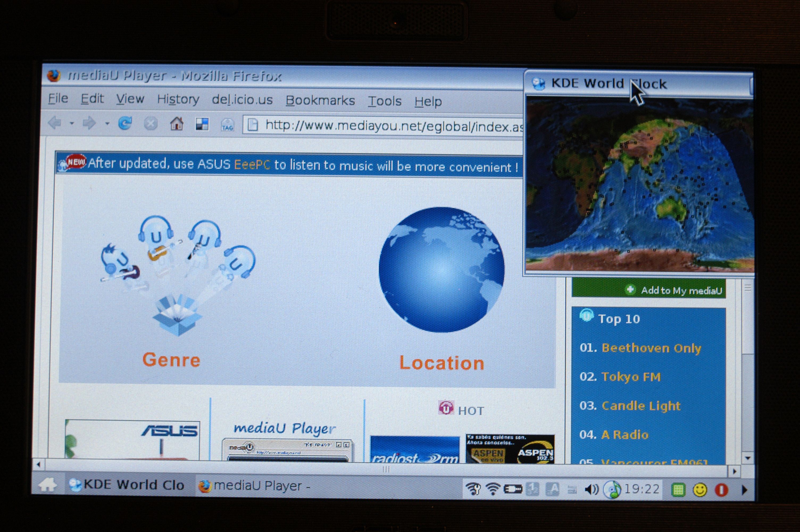Open the Bookmarks menu

point(320,101)
